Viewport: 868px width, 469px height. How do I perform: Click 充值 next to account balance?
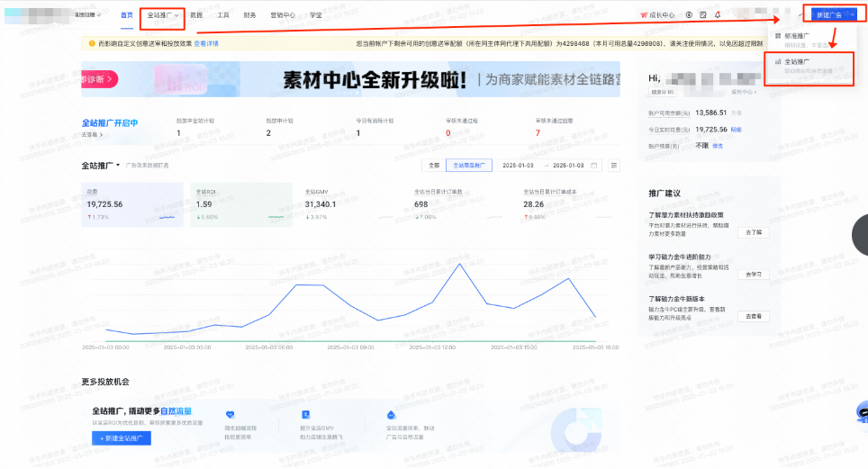(737, 113)
